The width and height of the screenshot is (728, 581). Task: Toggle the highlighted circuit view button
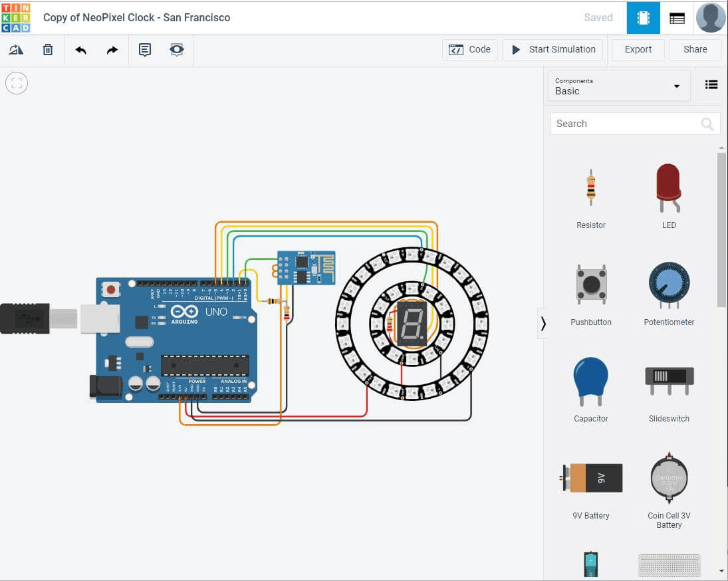[642, 17]
